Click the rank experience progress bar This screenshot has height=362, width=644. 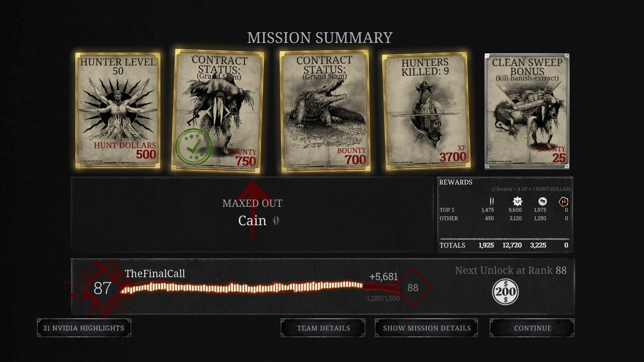(x=241, y=288)
